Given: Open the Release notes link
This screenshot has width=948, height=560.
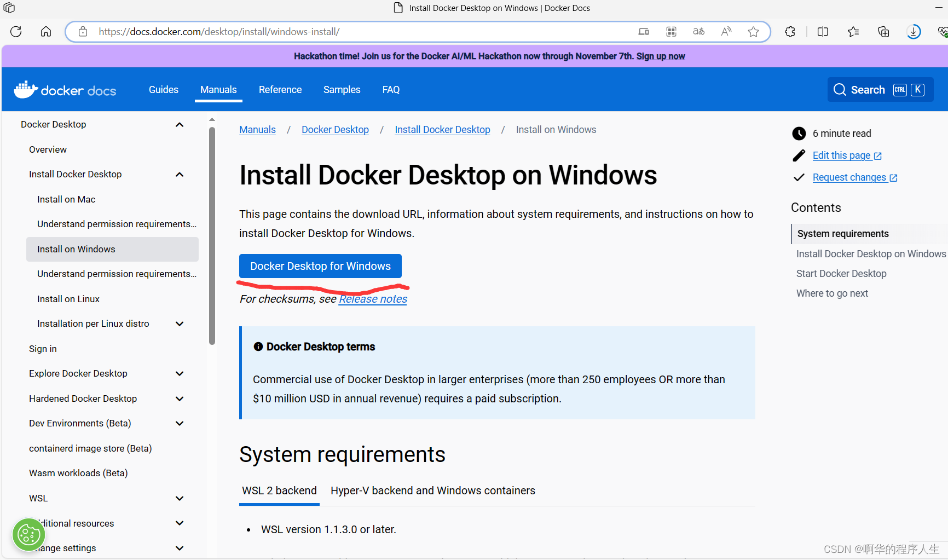Looking at the screenshot, I should [373, 299].
